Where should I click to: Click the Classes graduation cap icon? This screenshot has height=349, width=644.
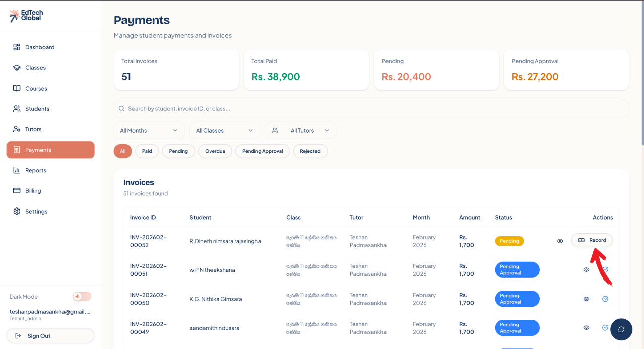(17, 68)
